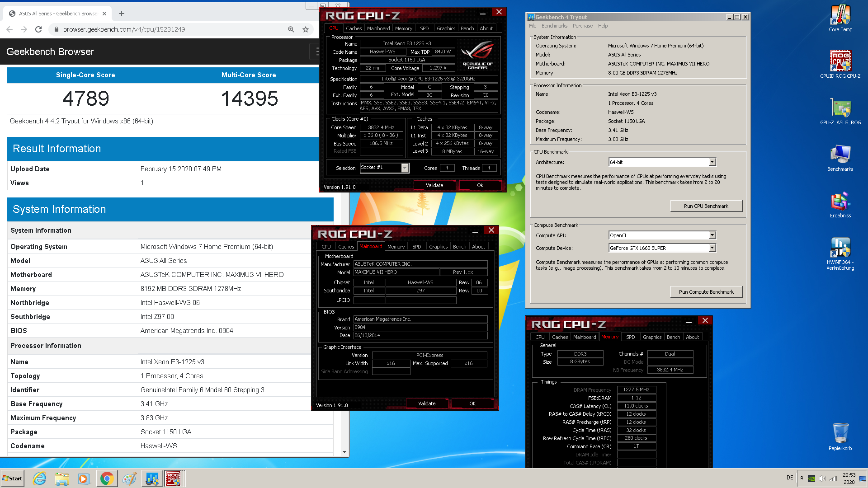Open a new Chrome tab
This screenshot has width=868, height=488.
121,14
